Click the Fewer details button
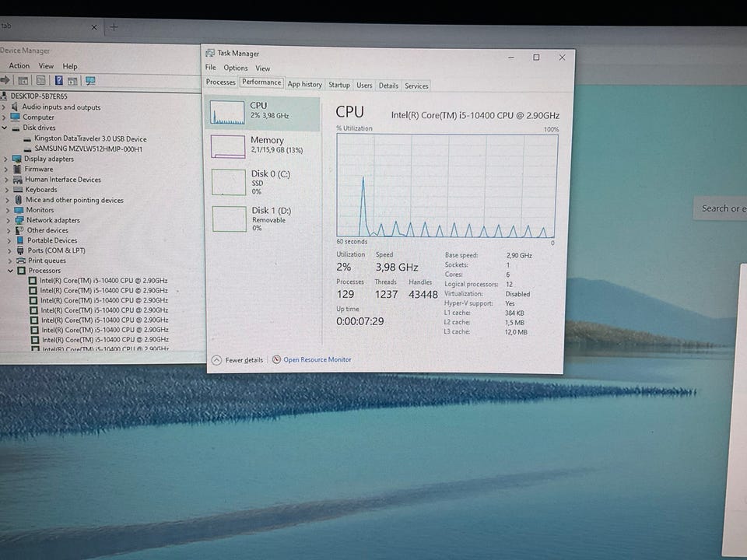Viewport: 747px width, 560px height. [x=244, y=360]
